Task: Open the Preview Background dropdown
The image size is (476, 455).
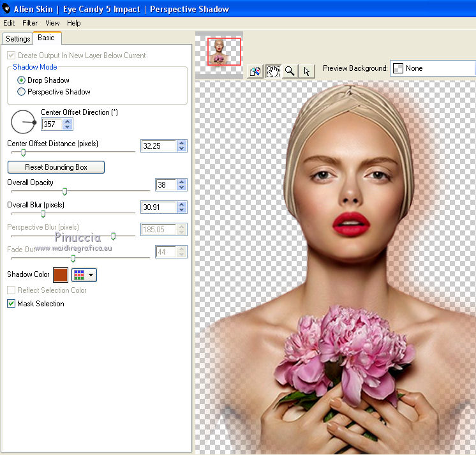Action: point(433,68)
